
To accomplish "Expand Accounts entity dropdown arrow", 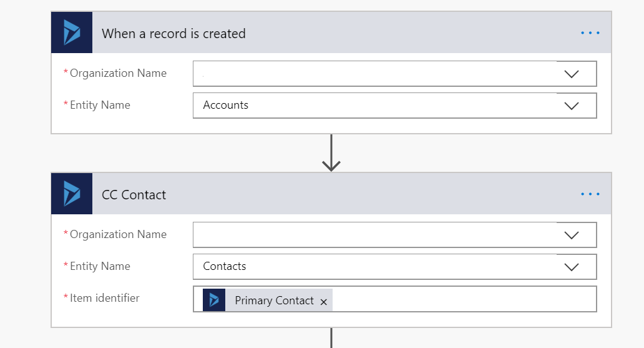I will [572, 106].
